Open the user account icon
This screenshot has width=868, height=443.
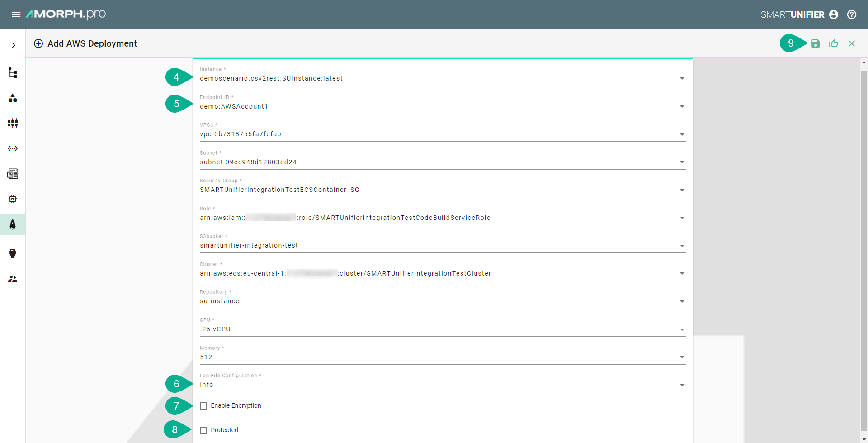[834, 14]
